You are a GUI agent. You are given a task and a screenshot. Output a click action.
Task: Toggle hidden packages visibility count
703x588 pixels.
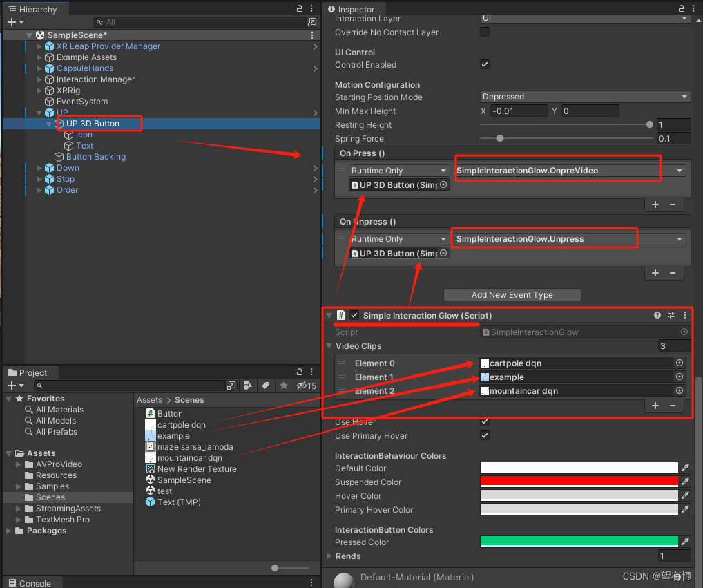click(307, 386)
